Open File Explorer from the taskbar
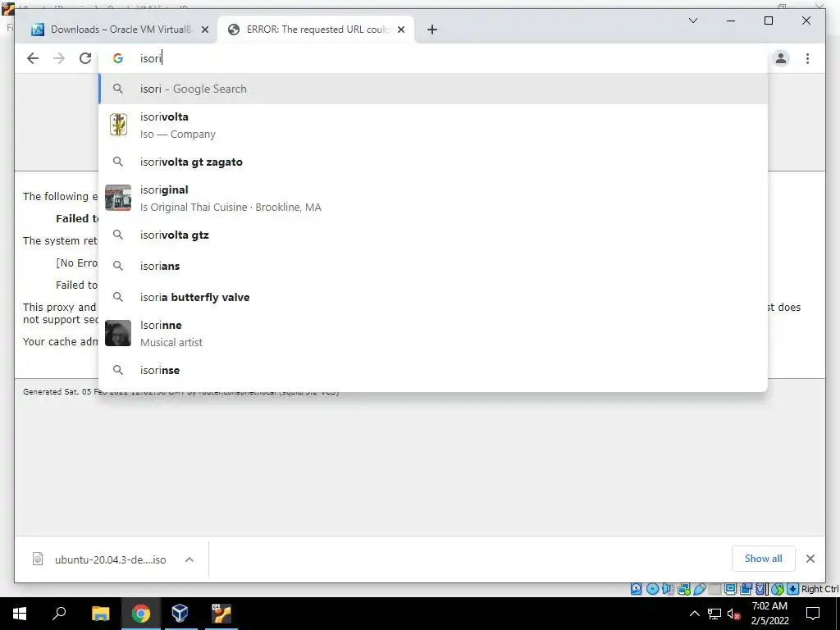840x630 pixels. [x=100, y=614]
